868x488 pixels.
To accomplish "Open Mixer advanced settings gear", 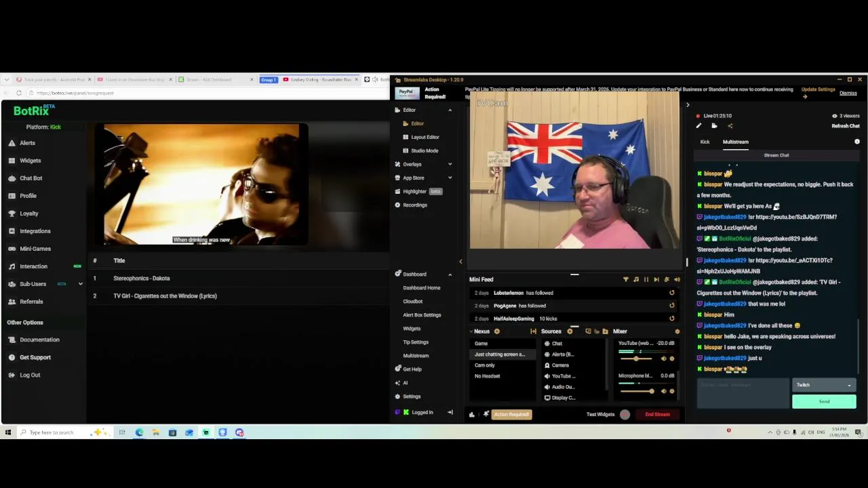I will pos(677,331).
